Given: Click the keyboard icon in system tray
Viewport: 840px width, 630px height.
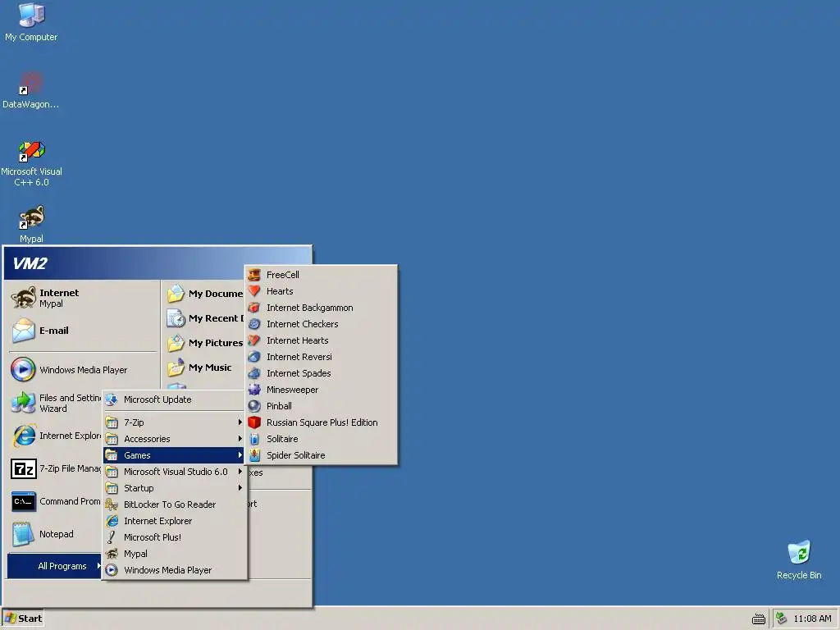Looking at the screenshot, I should pyautogui.click(x=759, y=619).
